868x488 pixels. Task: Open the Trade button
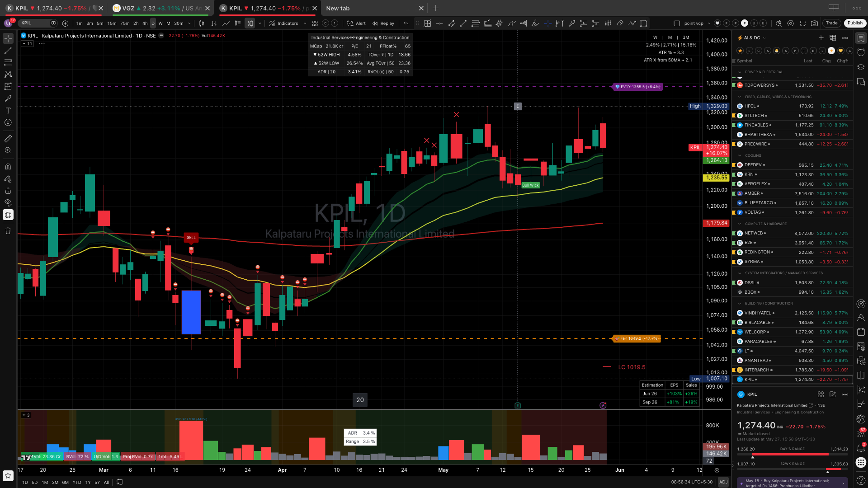[831, 23]
